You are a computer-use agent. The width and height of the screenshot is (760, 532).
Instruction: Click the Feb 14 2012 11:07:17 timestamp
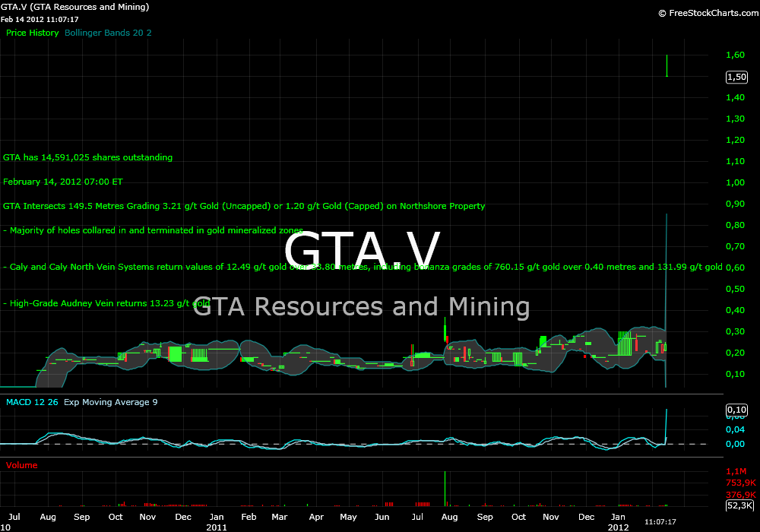coord(40,20)
